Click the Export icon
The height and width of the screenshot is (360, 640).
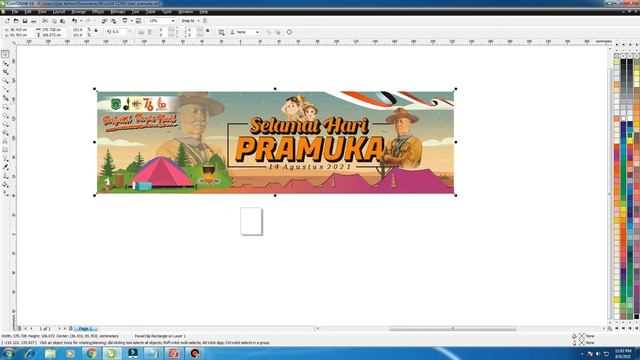click(x=113, y=21)
